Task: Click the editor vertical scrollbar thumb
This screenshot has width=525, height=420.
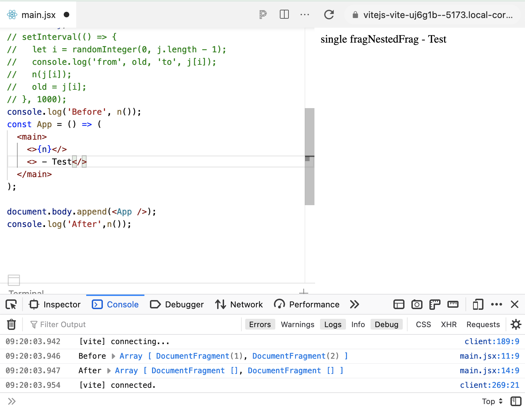Action: click(310, 156)
